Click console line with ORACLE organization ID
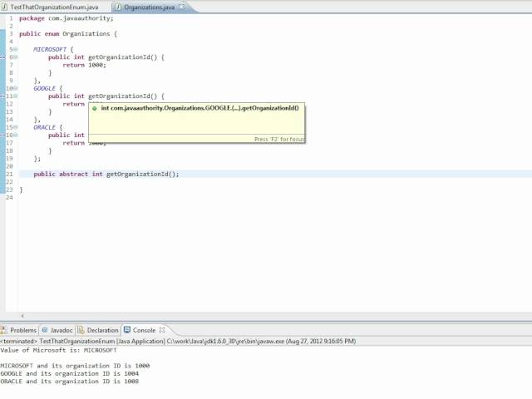Viewport: 532px width, 399px height. [x=69, y=382]
